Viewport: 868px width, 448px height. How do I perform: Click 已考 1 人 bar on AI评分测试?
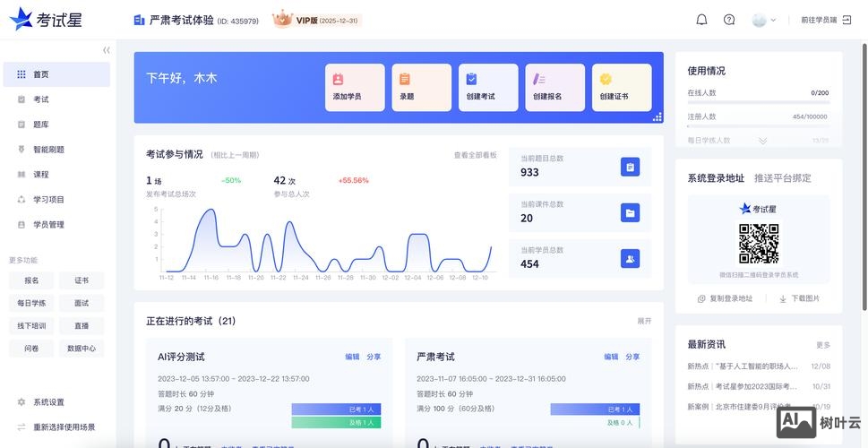[336, 409]
